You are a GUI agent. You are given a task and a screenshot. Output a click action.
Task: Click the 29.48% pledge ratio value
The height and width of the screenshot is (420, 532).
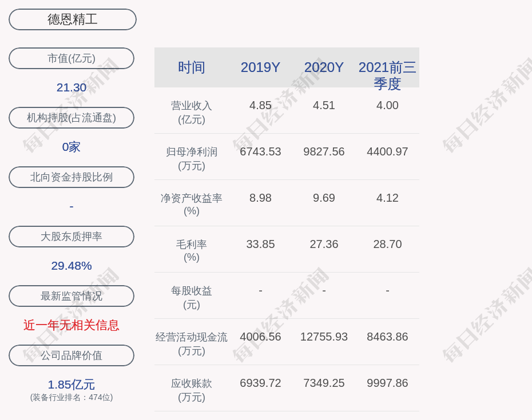tap(72, 266)
